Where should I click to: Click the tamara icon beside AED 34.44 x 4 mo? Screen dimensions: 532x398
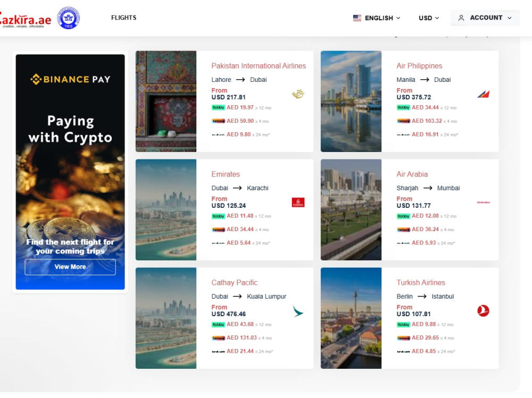218,230
